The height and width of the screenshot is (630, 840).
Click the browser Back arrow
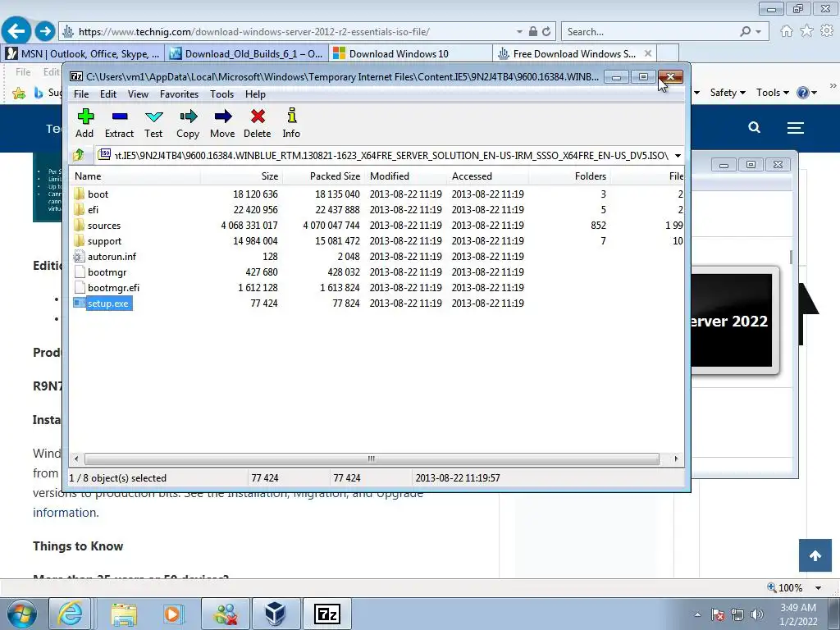16,30
